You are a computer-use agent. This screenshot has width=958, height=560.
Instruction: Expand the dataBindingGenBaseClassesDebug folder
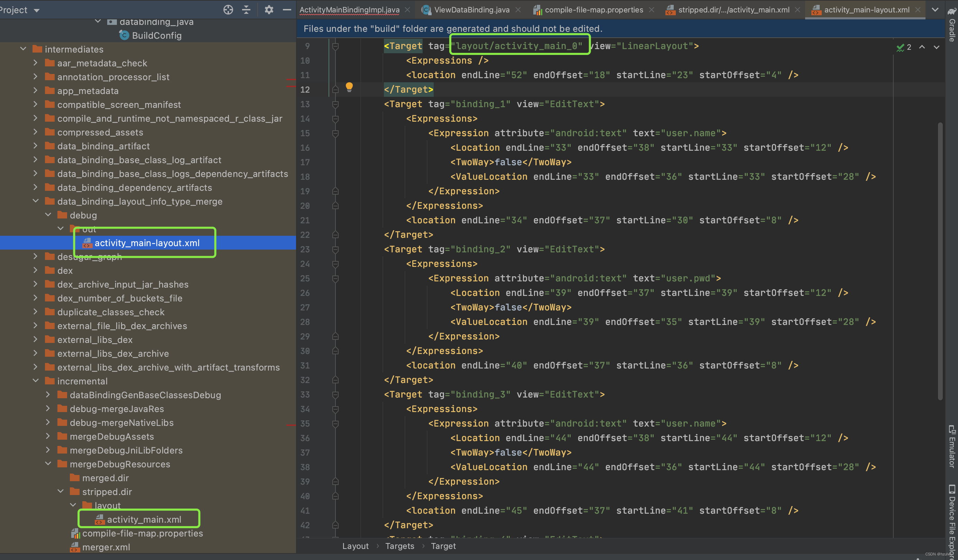[48, 395]
